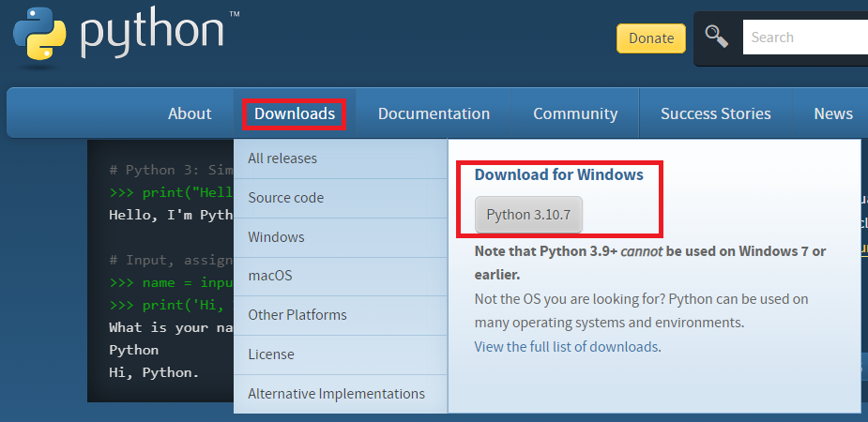Open the Downloads menu
Viewport: 868px width, 422px height.
tap(295, 113)
